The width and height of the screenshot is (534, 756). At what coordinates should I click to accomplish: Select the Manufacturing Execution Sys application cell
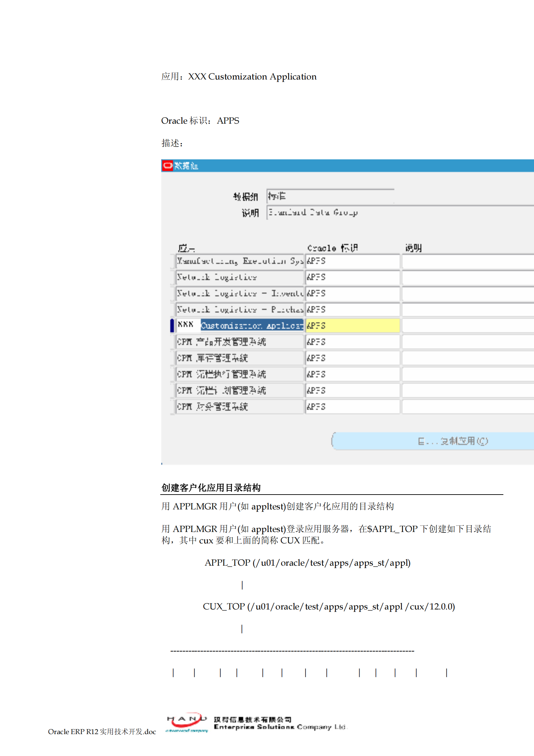[x=240, y=261]
